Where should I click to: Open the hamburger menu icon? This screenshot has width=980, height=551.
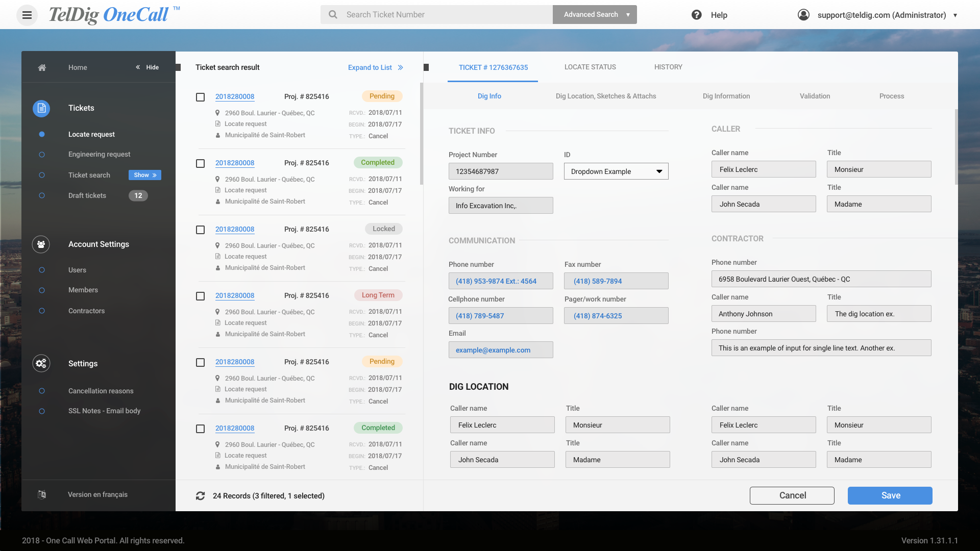pyautogui.click(x=27, y=15)
